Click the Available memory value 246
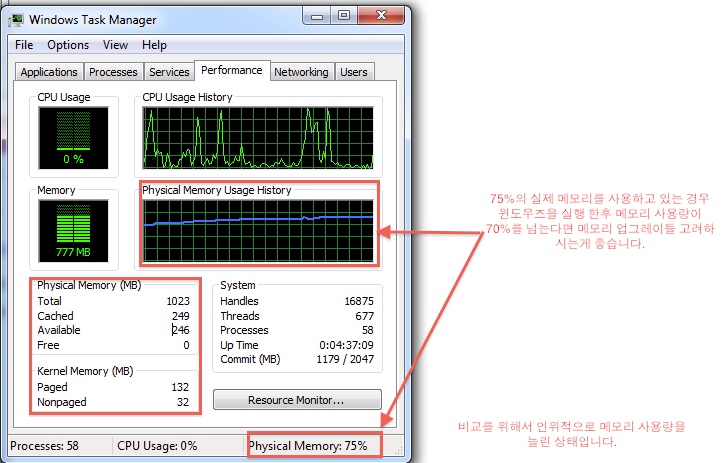 (x=180, y=330)
